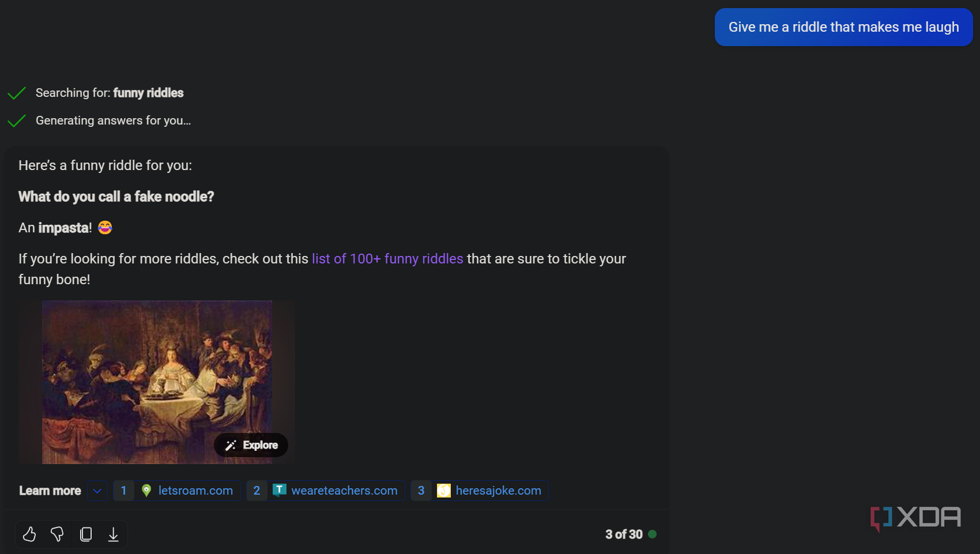Click the citation number 2 badge
This screenshot has width=980, height=554.
257,491
